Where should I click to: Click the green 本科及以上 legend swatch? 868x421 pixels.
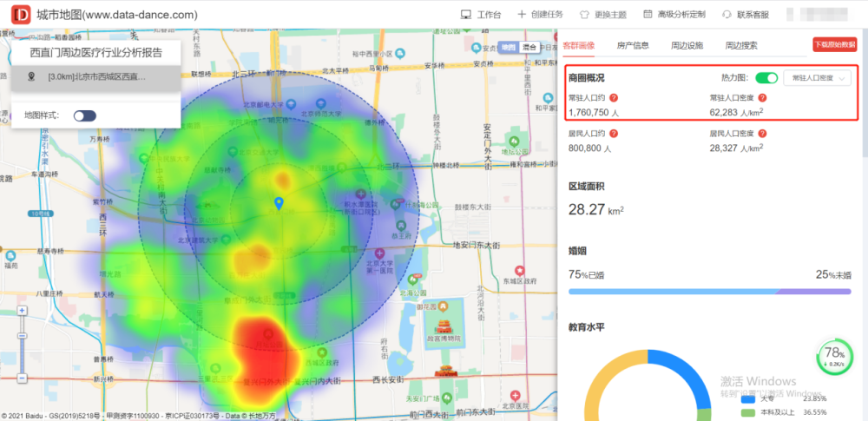click(748, 412)
